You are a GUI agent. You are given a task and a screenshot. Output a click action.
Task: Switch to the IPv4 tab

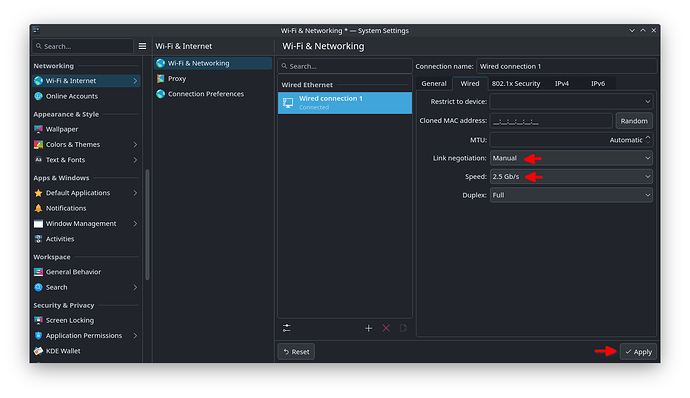click(562, 83)
